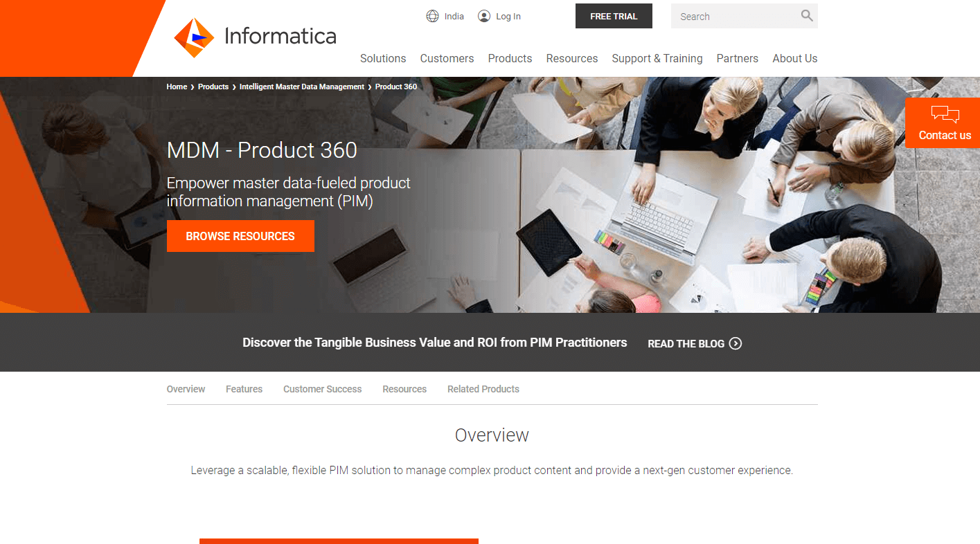This screenshot has width=980, height=544.
Task: Click the BROWSE RESOURCES button
Action: coord(240,236)
